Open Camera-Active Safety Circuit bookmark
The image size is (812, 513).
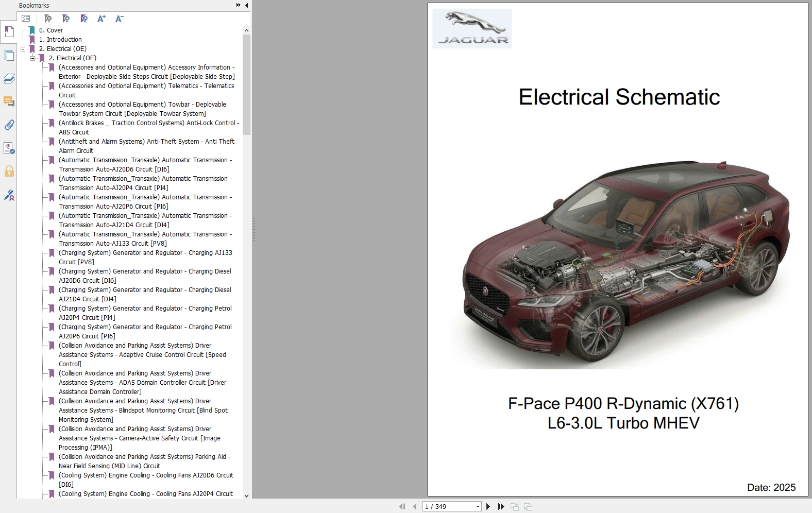coord(140,438)
